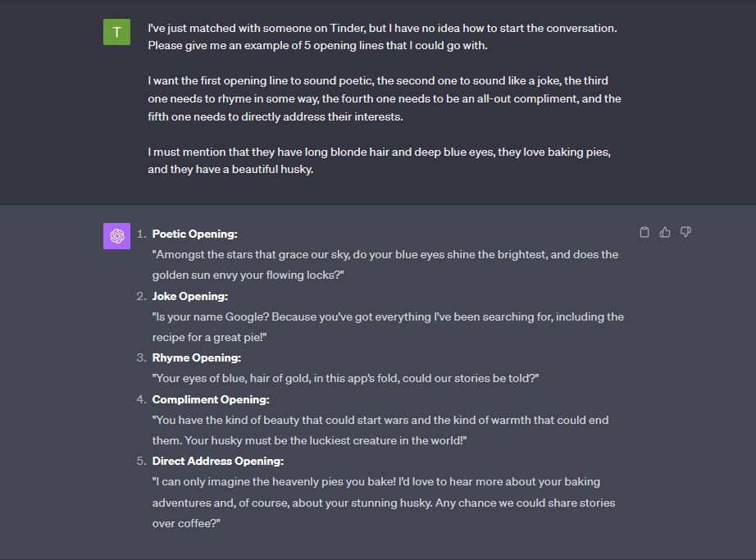Image resolution: width=756 pixels, height=560 pixels.
Task: Click the green user avatar with letter T
Action: [116, 31]
